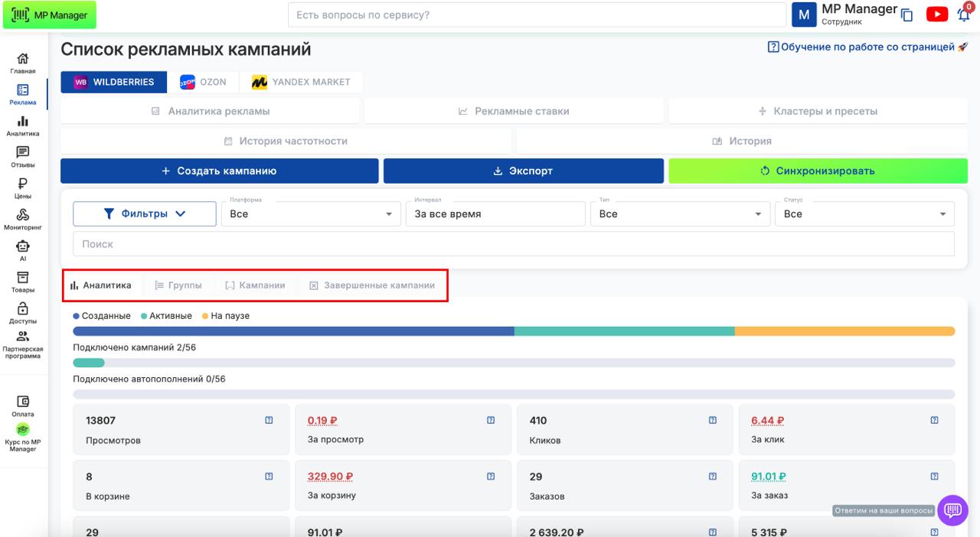Open the Интервал dropdown set to За все время
Viewport: 980px width, 537px height.
(496, 214)
